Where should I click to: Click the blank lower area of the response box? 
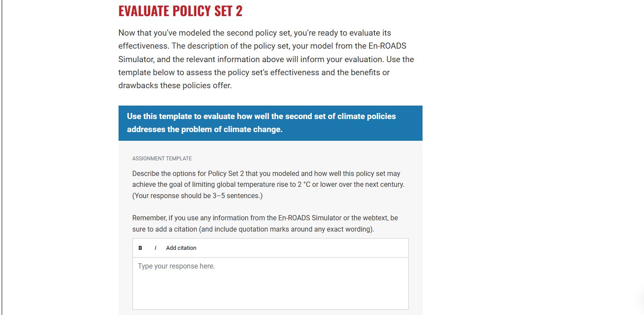pyautogui.click(x=270, y=293)
